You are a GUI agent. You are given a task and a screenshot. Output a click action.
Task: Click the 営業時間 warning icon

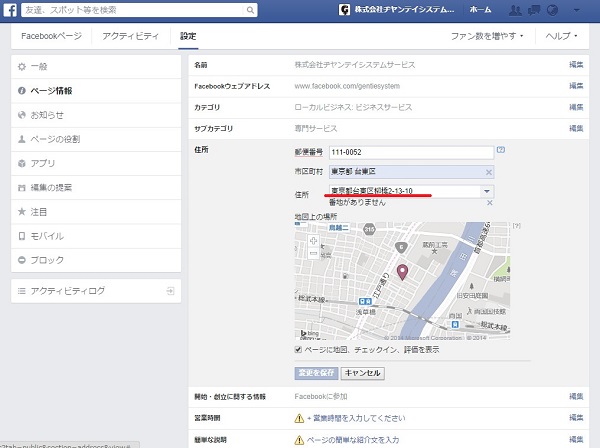[x=299, y=418]
